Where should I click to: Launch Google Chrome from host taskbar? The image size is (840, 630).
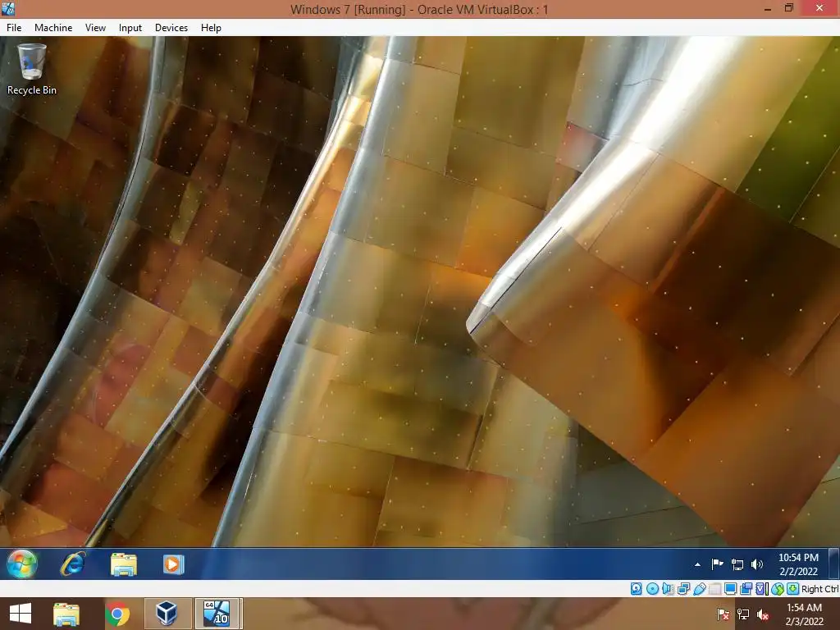click(x=117, y=614)
